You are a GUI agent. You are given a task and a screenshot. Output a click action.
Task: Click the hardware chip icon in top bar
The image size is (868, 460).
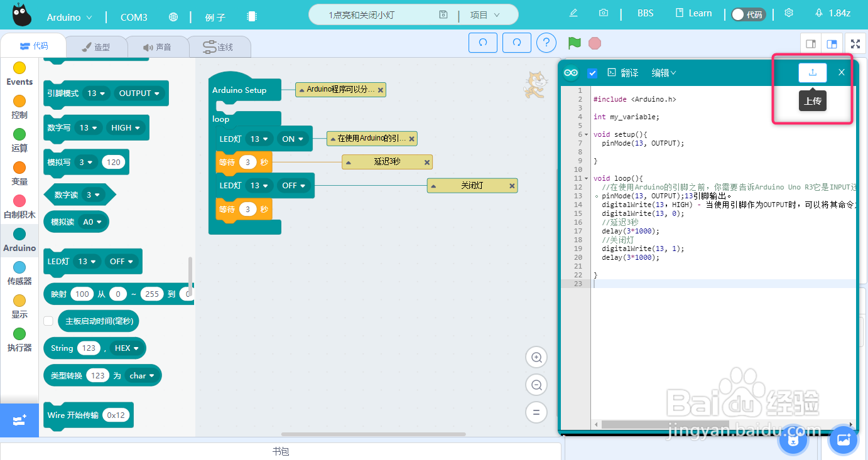(x=252, y=17)
